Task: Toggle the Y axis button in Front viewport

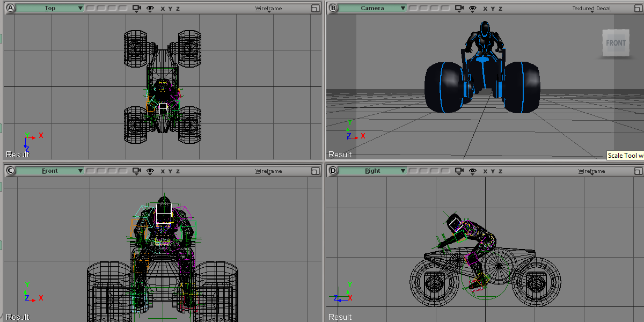Action: [x=170, y=171]
